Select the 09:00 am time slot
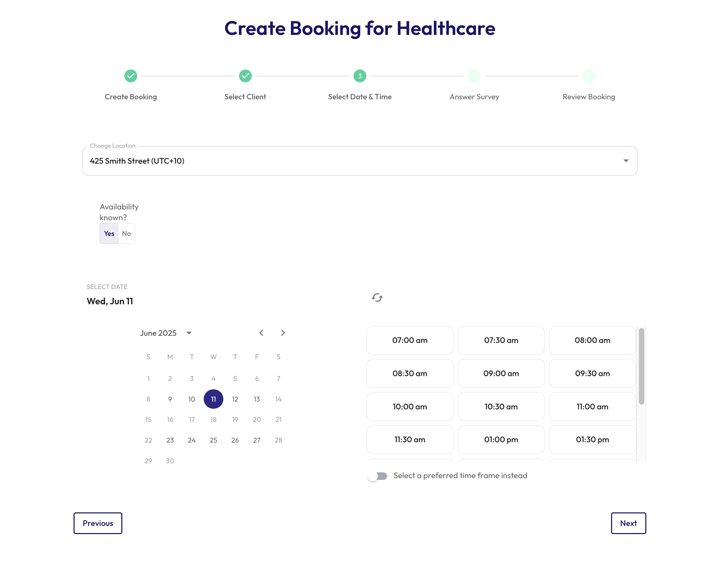This screenshot has height=570, width=728. (501, 373)
